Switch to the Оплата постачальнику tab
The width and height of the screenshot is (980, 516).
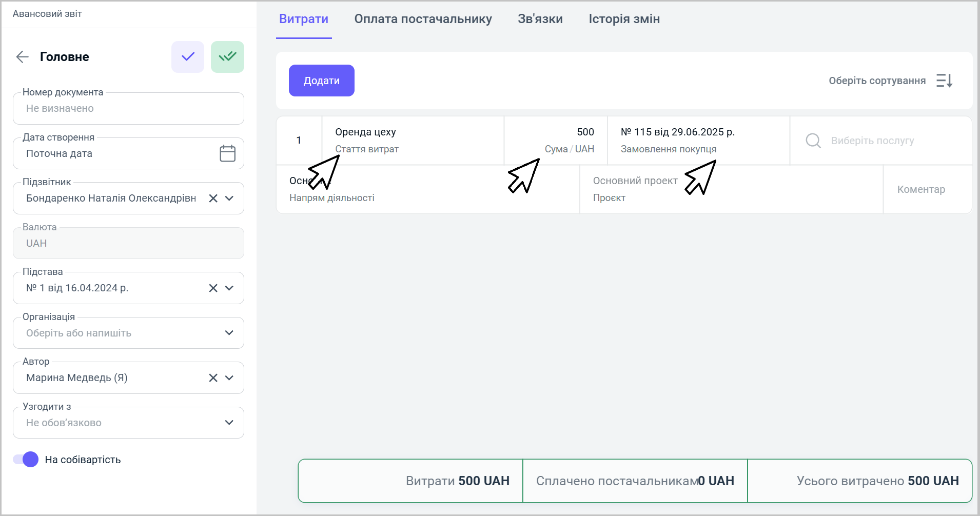(x=423, y=19)
